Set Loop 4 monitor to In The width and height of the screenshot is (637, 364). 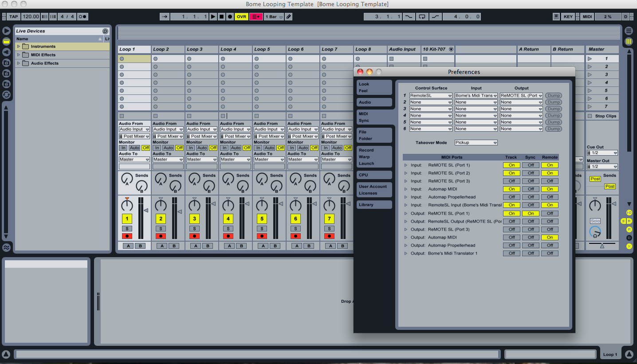(224, 148)
